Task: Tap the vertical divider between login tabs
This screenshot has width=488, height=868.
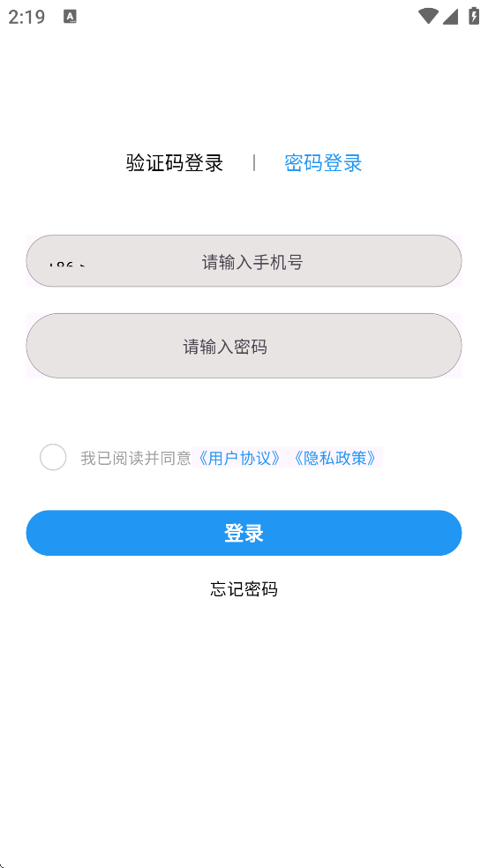Action: pos(253,162)
